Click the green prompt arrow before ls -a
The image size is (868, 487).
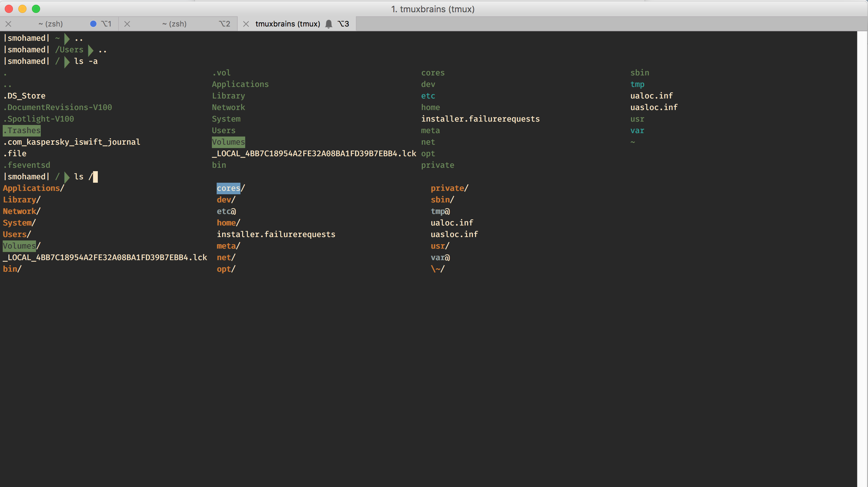[x=67, y=61]
